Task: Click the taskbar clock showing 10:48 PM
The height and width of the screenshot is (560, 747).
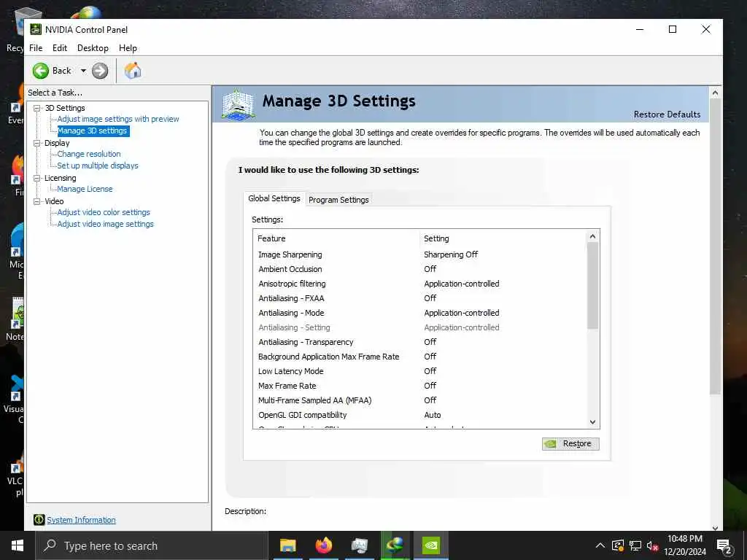Action: [x=684, y=545]
